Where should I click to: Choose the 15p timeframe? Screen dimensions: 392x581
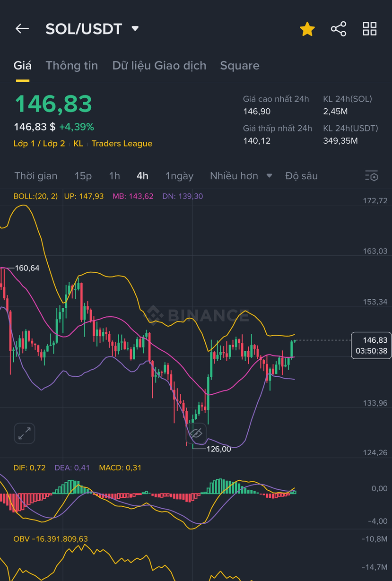(83, 176)
